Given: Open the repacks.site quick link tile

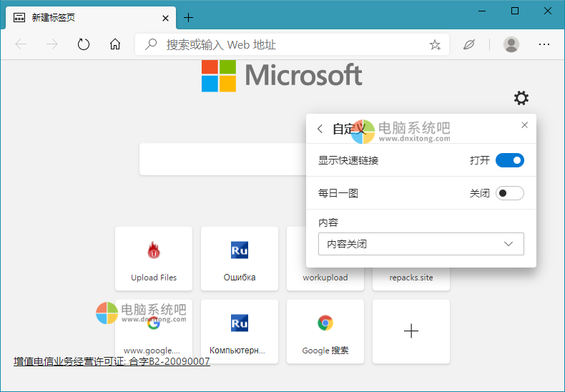Looking at the screenshot, I should (411, 278).
